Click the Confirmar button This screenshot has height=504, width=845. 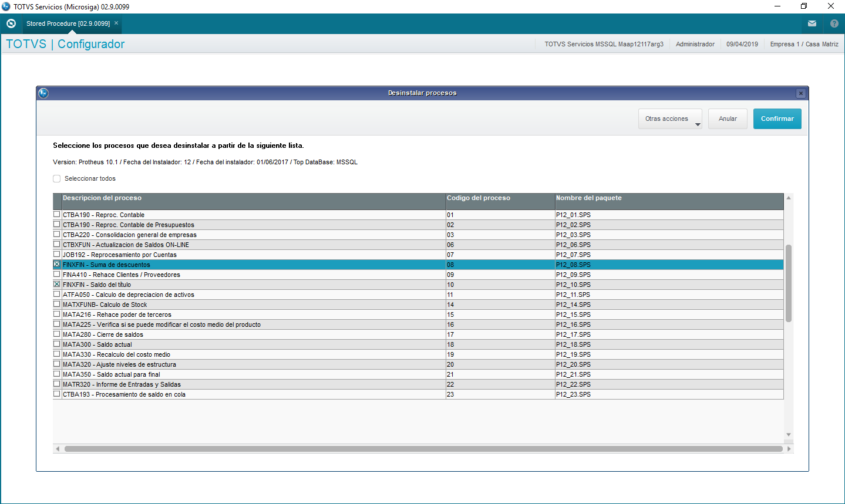[x=777, y=119]
